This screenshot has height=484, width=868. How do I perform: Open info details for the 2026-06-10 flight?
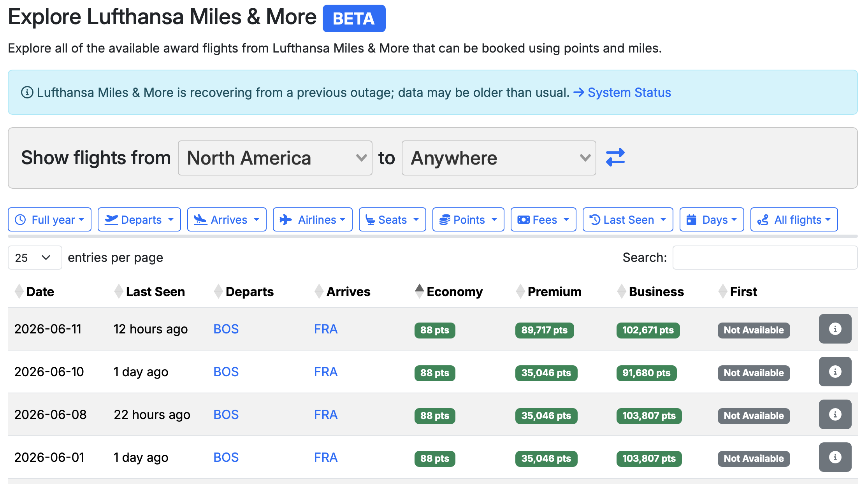(x=835, y=372)
